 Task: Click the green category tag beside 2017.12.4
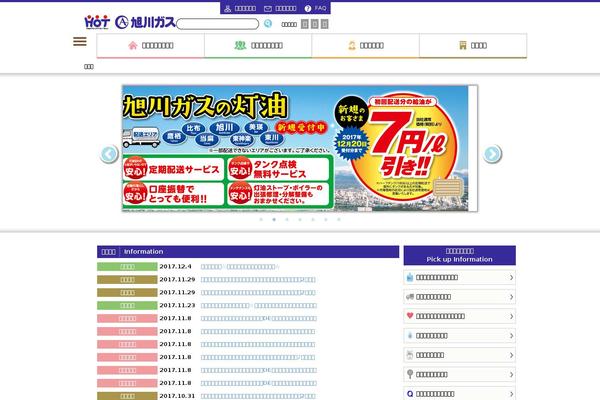(x=127, y=267)
